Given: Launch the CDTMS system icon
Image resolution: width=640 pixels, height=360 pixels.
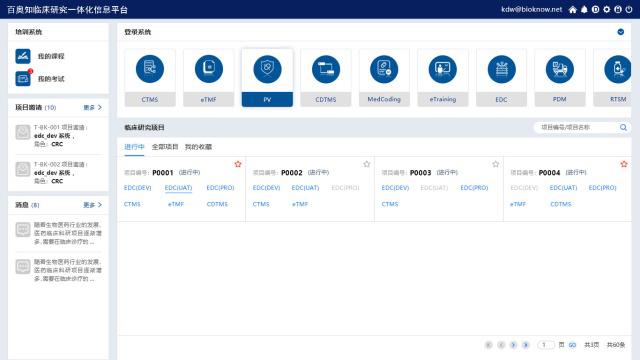Looking at the screenshot, I should (326, 69).
